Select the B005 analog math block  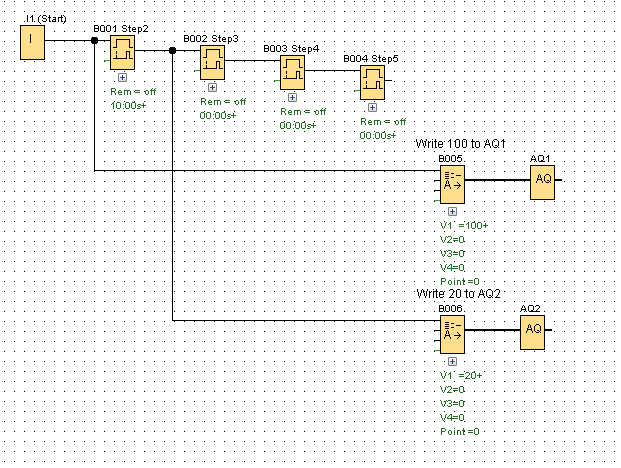pos(452,185)
